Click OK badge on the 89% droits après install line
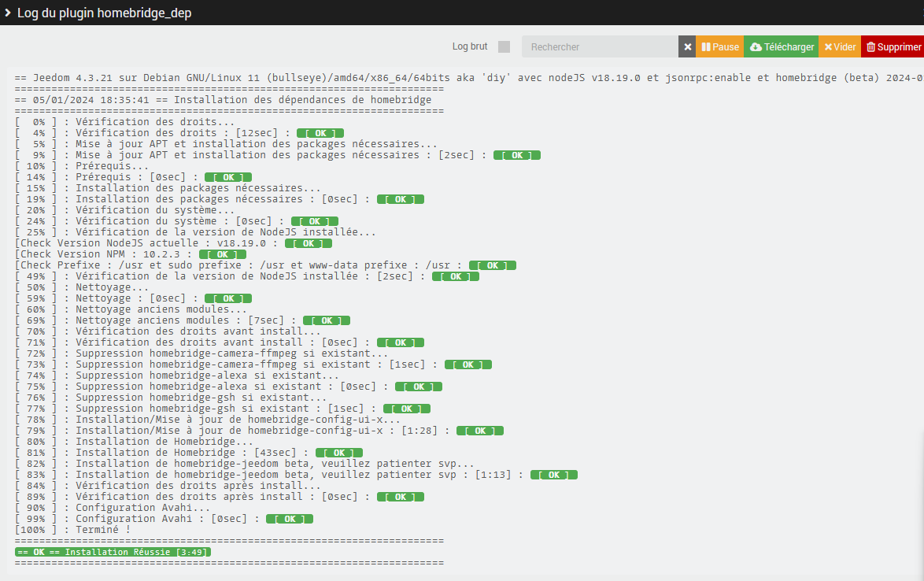Screen dimensions: 924x581 (400, 498)
